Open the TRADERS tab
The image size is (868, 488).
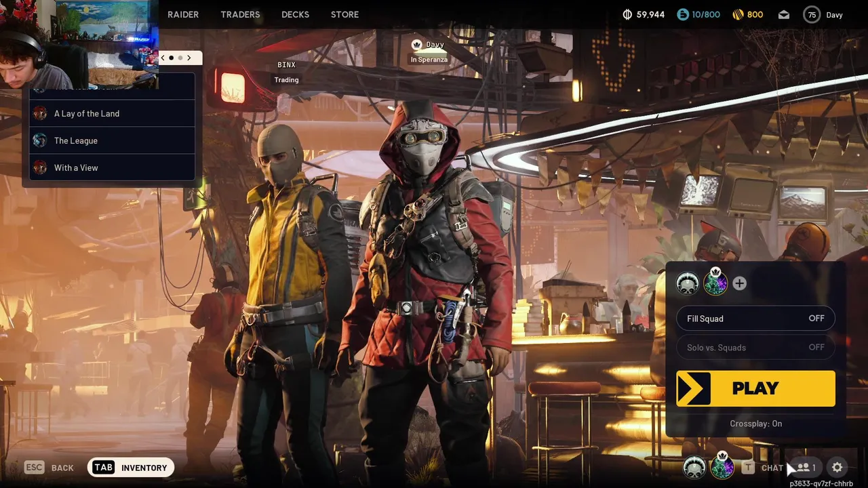240,14
